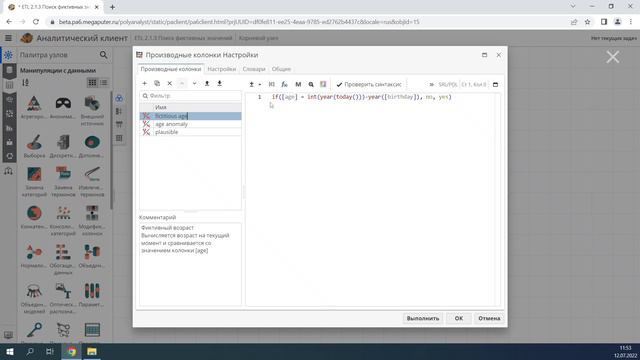Image resolution: width=640 pixels, height=360 pixels.
Task: Click the Фильтр search field
Action: (x=191, y=96)
